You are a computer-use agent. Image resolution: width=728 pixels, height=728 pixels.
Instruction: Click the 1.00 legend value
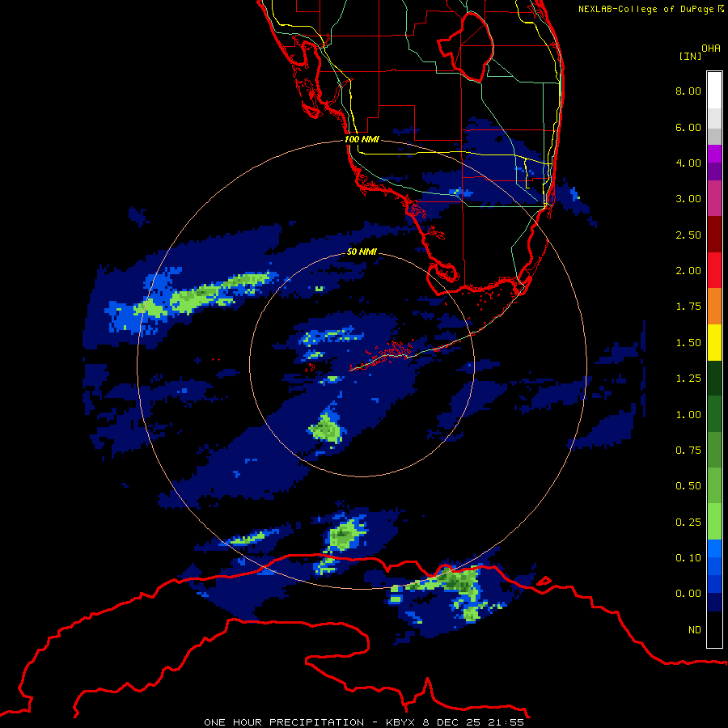pyautogui.click(x=688, y=415)
